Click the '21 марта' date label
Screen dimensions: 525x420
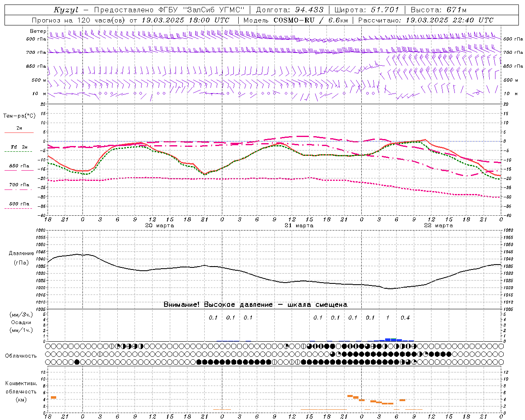click(x=299, y=226)
